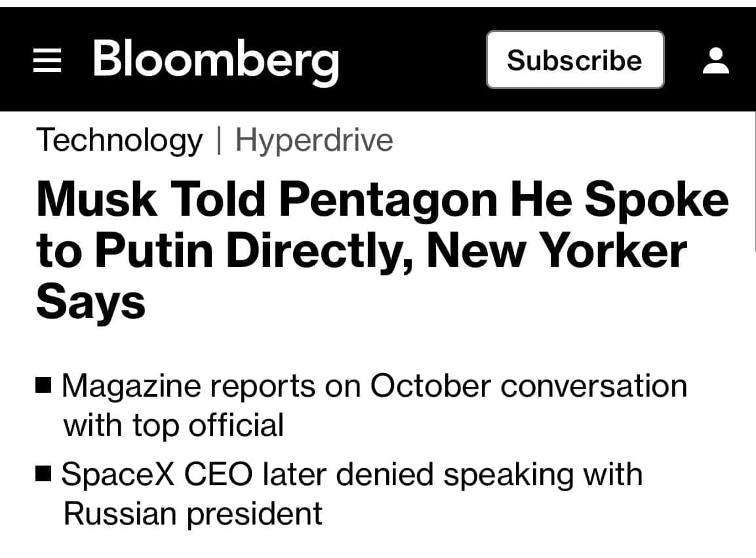Open the user account profile icon
This screenshot has height=558, width=756.
(715, 60)
